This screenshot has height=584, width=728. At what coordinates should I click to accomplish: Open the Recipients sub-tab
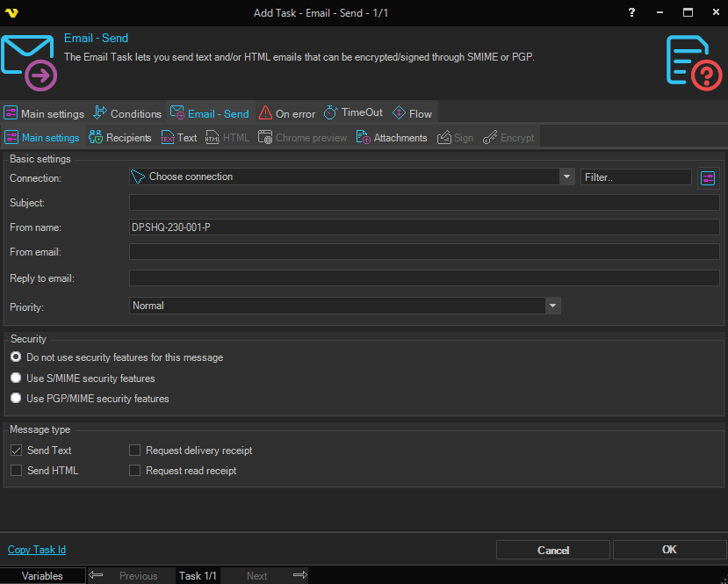tap(120, 138)
